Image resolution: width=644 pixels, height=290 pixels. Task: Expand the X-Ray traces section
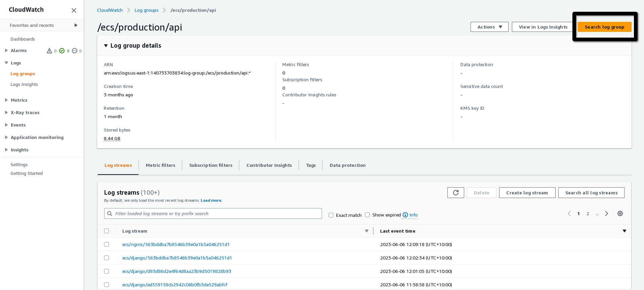6,112
